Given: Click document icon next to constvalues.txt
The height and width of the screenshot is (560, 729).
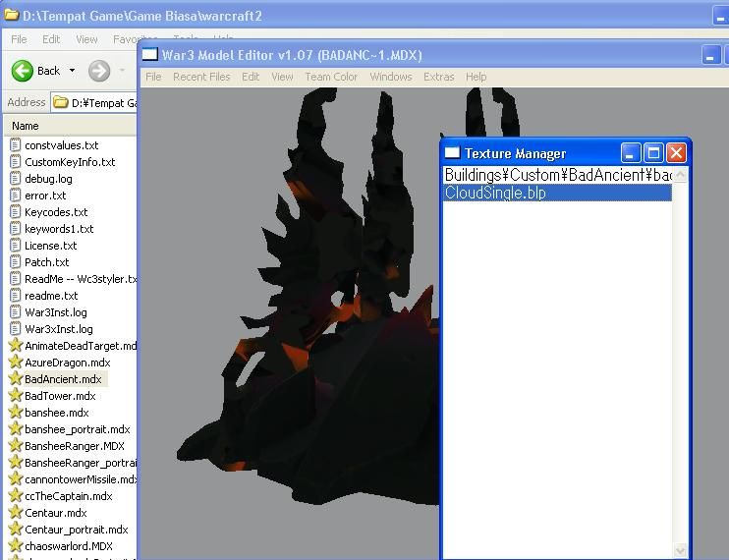Looking at the screenshot, I should click(16, 145).
